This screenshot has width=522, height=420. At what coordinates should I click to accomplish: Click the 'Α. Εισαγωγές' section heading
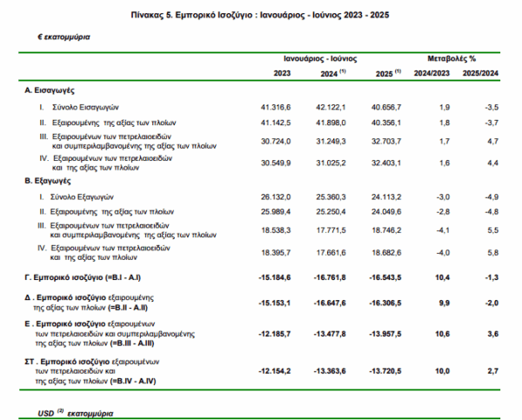53,90
